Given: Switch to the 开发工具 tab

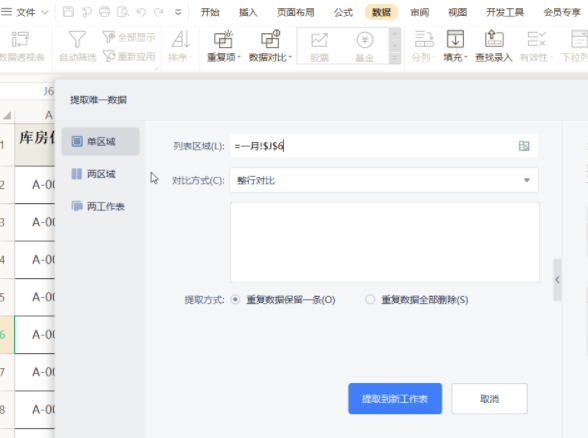Looking at the screenshot, I should click(505, 12).
